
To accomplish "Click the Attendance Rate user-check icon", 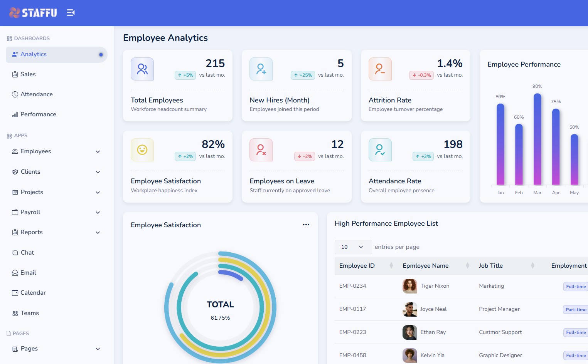I will 380,150.
